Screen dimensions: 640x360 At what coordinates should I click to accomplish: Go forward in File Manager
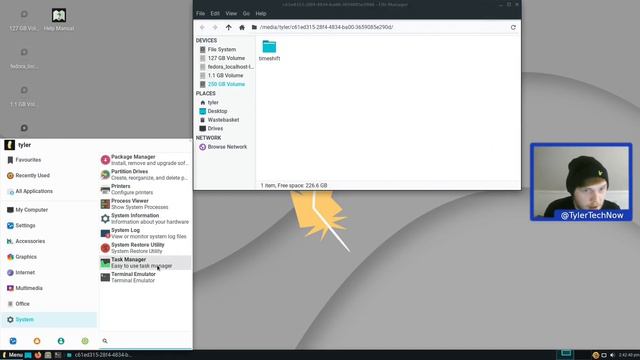click(215, 27)
